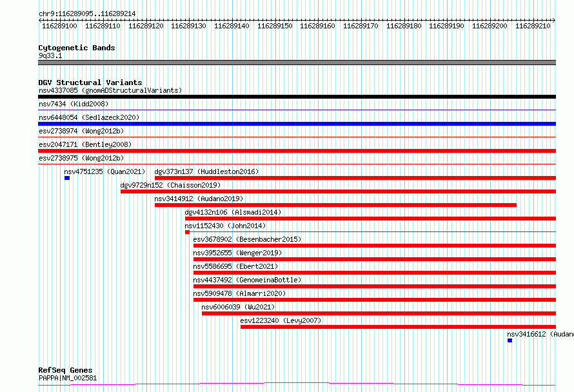This screenshot has height=392, width=574.
Task: Click the RefSeq Genes track title
Action: [65, 370]
